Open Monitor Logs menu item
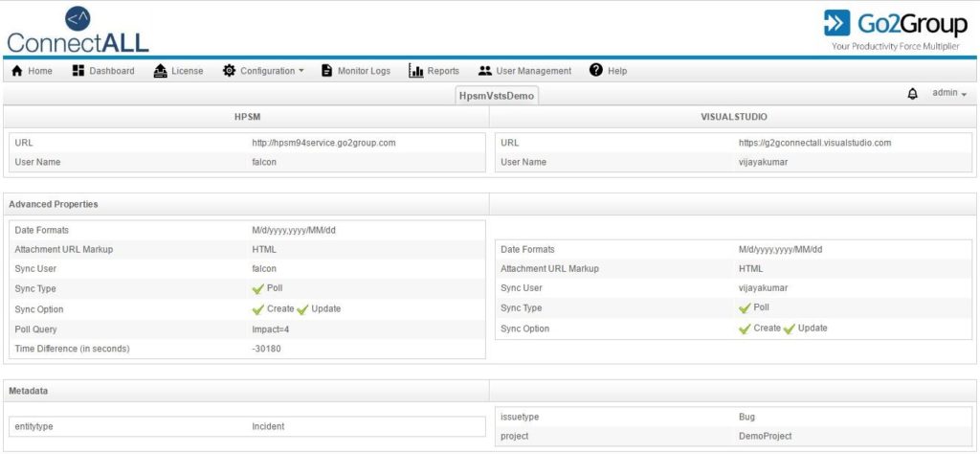 [356, 71]
